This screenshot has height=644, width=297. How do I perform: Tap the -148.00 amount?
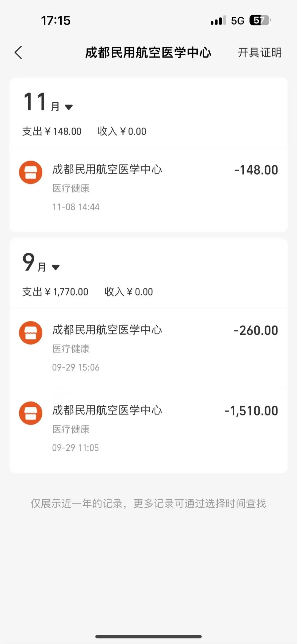click(256, 170)
